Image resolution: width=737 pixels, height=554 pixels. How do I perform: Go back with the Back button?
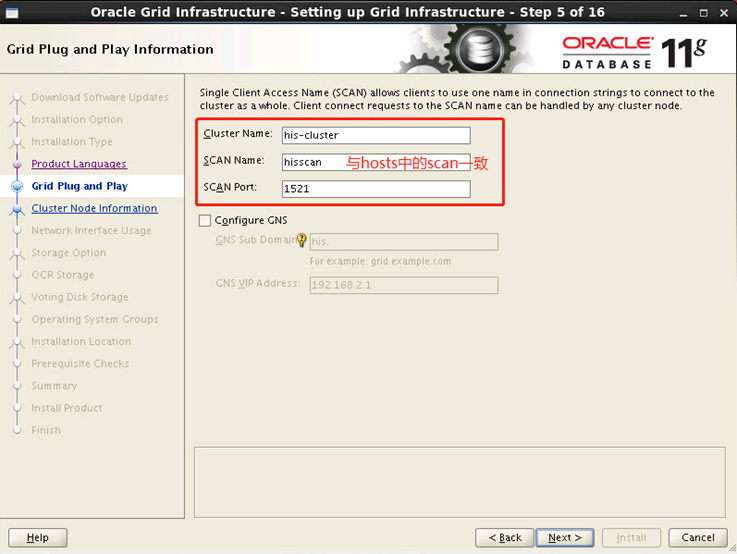coord(505,538)
